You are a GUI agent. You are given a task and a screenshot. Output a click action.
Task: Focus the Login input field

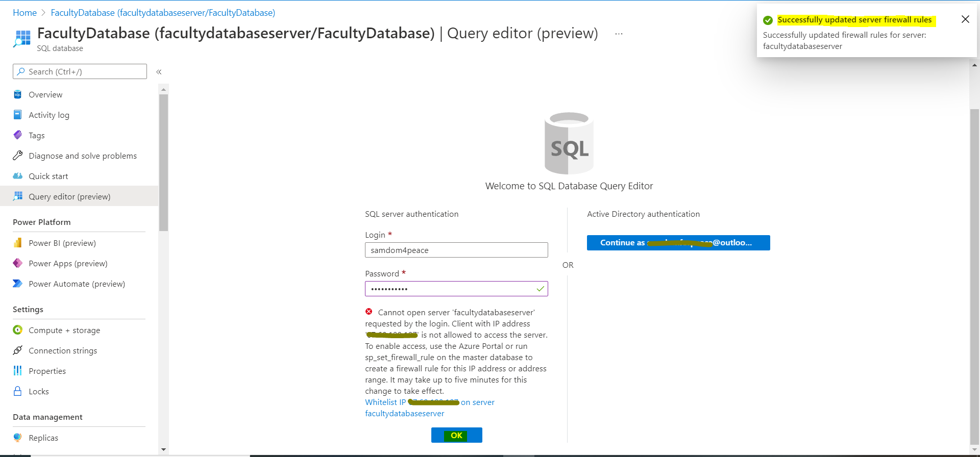[456, 250]
